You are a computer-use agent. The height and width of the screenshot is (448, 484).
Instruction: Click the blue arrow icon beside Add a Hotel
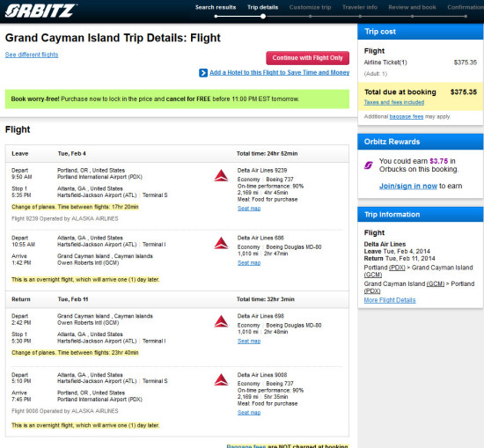203,73
